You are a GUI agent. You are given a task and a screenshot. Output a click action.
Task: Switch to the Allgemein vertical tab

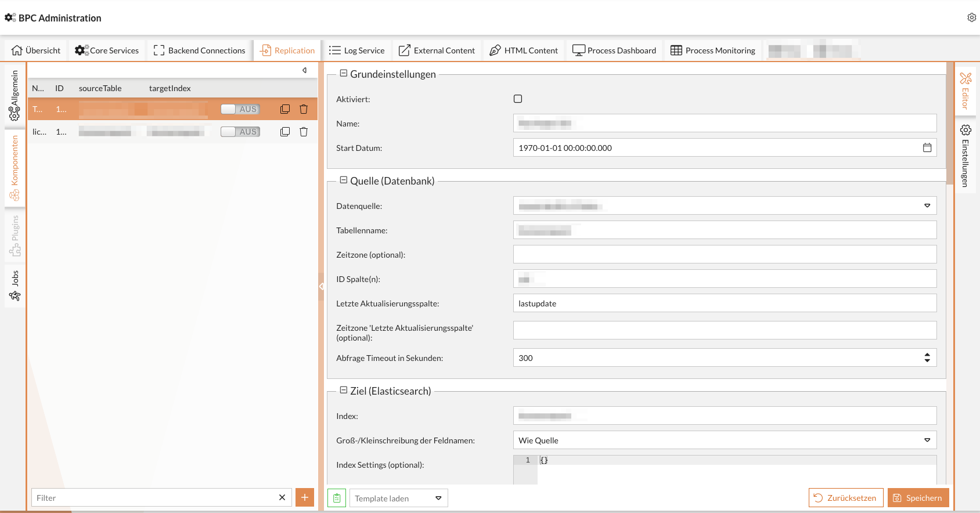point(15,95)
